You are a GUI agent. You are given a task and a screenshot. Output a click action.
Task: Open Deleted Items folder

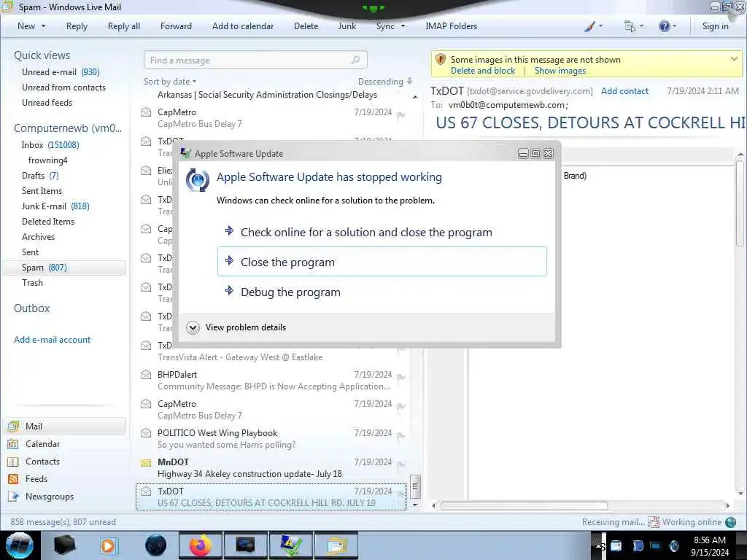pyautogui.click(x=48, y=222)
